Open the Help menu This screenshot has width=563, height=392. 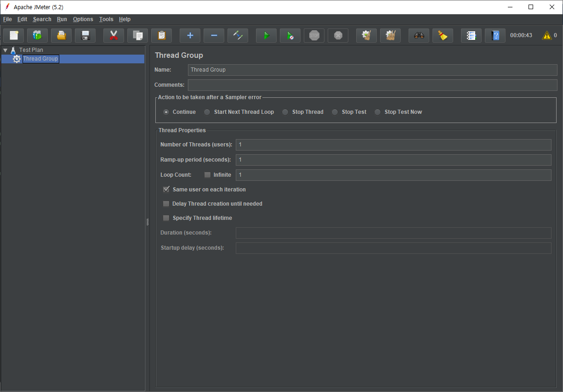[x=125, y=19]
